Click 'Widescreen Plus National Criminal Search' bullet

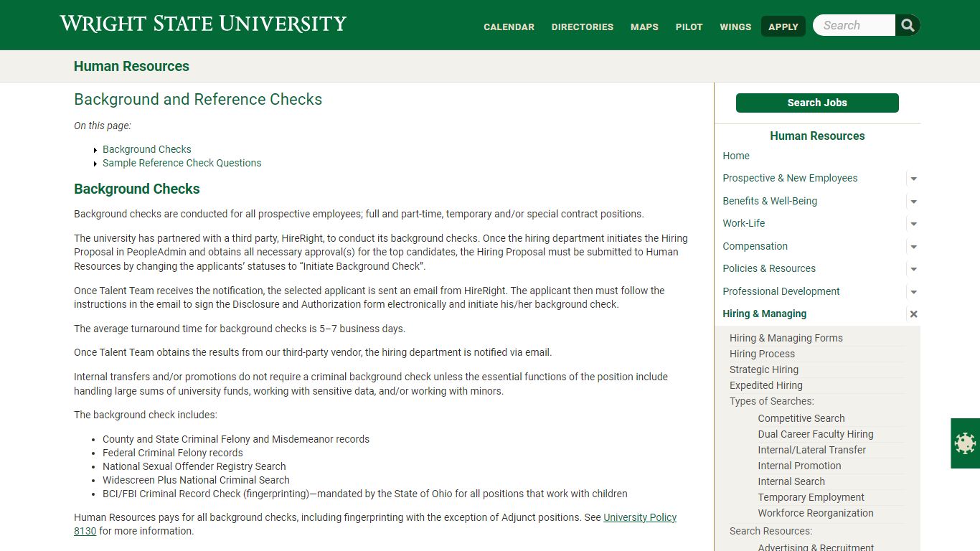point(196,480)
